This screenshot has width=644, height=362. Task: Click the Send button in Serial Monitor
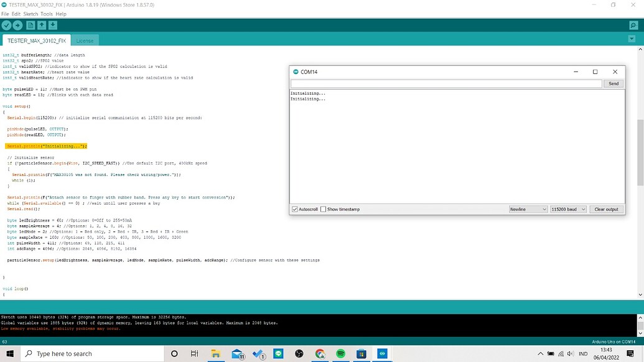click(x=614, y=83)
